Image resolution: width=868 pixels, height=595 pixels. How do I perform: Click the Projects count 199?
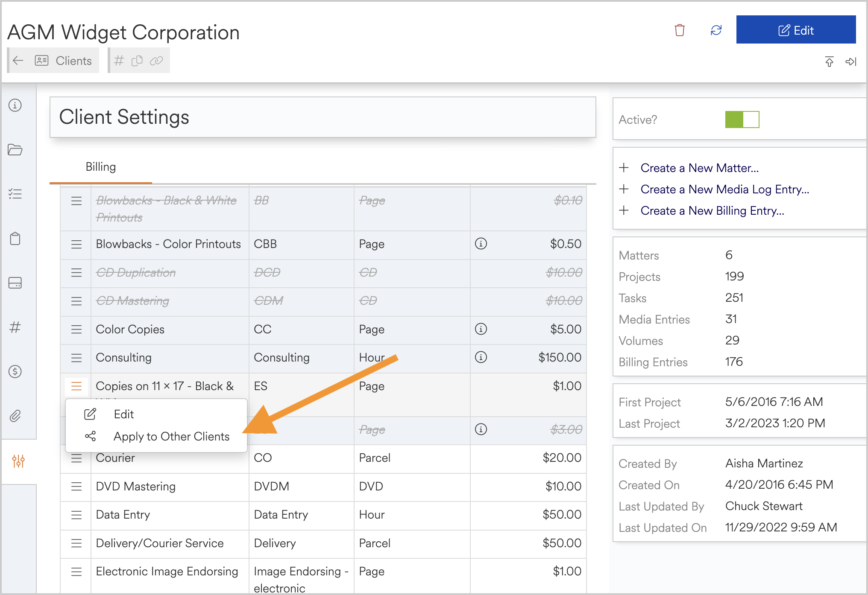point(734,276)
